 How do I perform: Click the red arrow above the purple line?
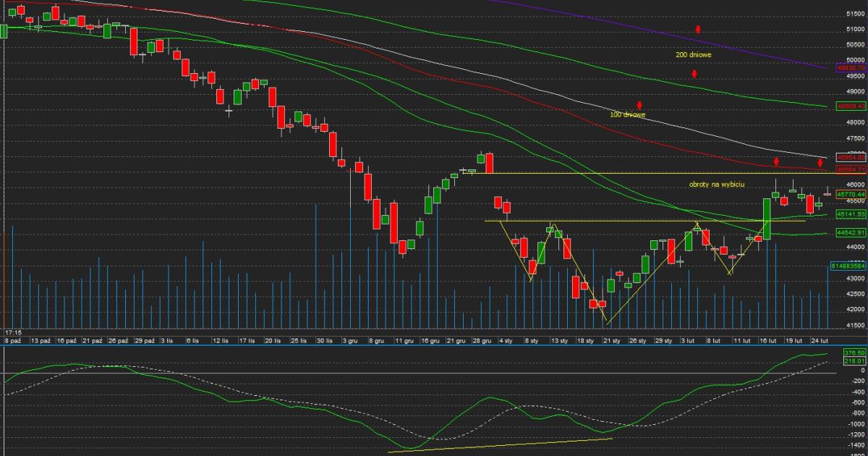(x=698, y=30)
